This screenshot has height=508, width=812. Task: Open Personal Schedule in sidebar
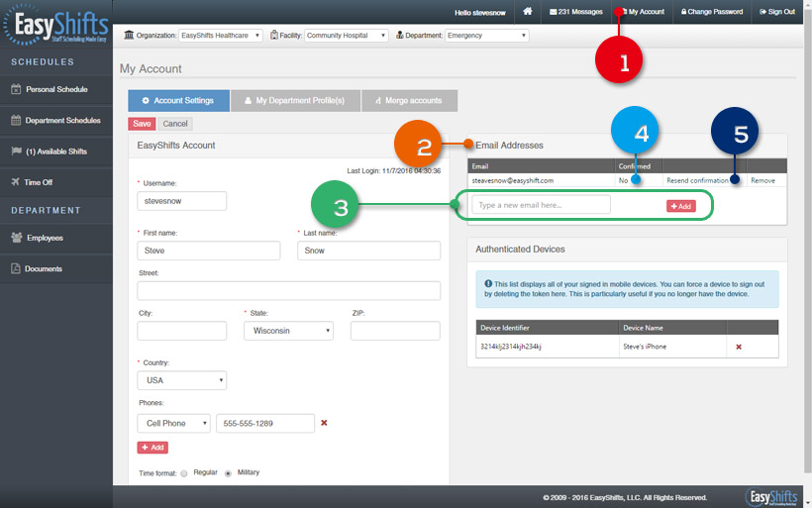[56, 89]
